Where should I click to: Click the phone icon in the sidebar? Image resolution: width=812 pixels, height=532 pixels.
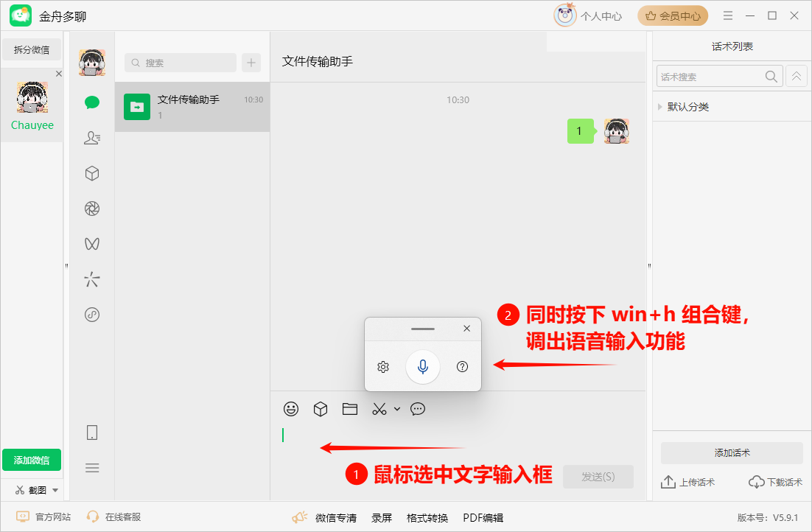[92, 433]
